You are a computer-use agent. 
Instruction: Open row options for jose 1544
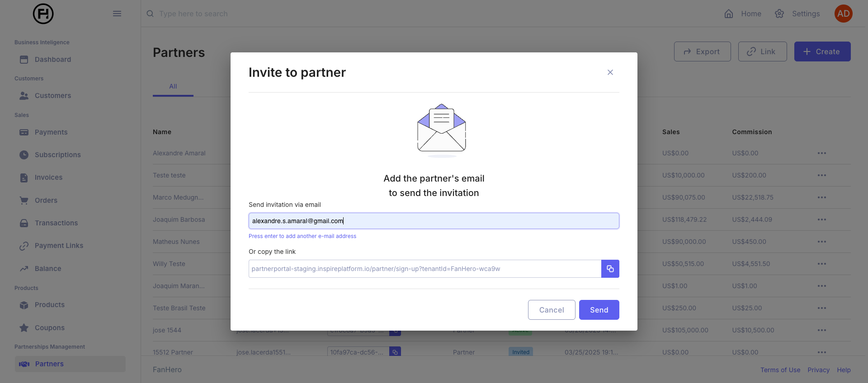tap(822, 330)
